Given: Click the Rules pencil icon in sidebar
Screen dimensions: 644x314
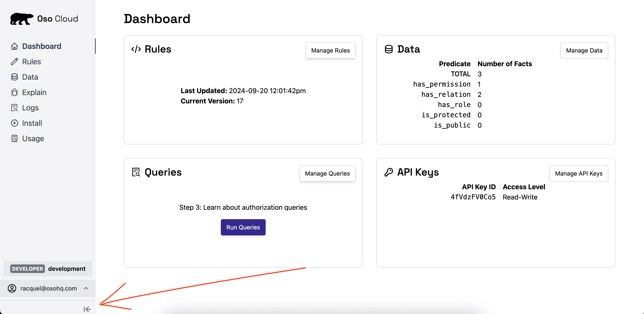Looking at the screenshot, I should [x=15, y=62].
